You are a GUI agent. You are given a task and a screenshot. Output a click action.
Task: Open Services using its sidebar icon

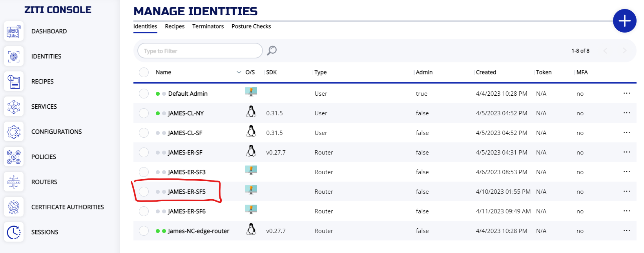(14, 107)
